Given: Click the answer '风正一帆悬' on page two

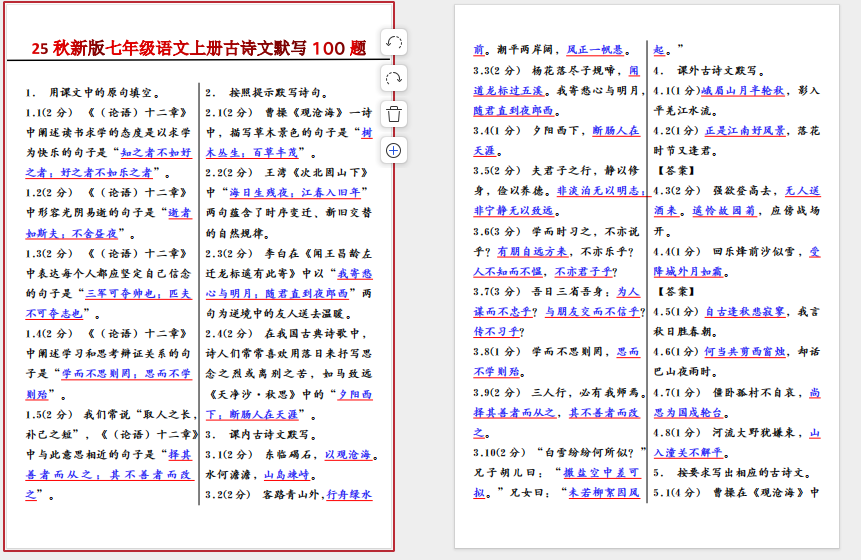Looking at the screenshot, I should pyautogui.click(x=596, y=50).
